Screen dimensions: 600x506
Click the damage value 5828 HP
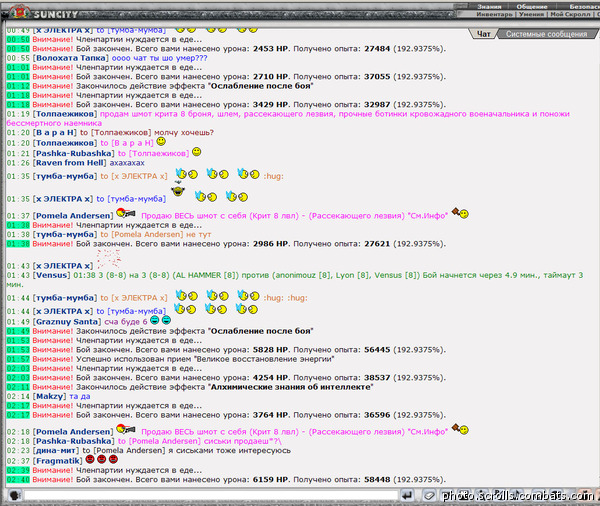click(271, 350)
